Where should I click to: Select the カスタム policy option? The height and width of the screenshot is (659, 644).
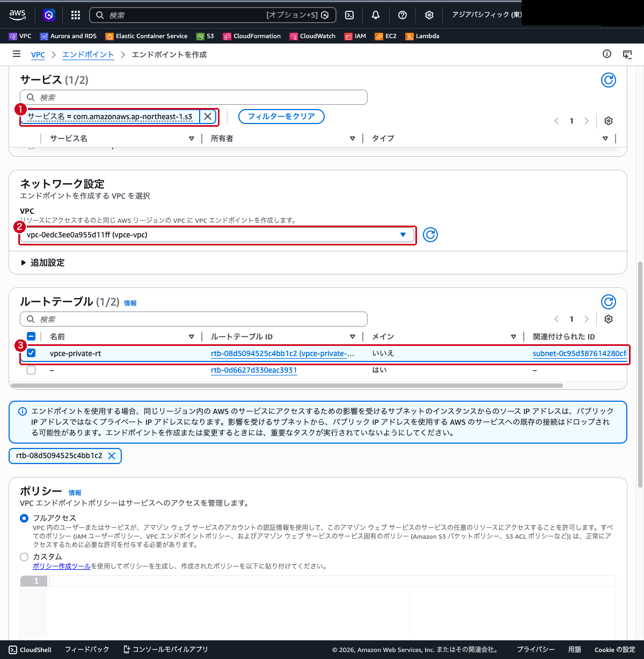coord(24,557)
